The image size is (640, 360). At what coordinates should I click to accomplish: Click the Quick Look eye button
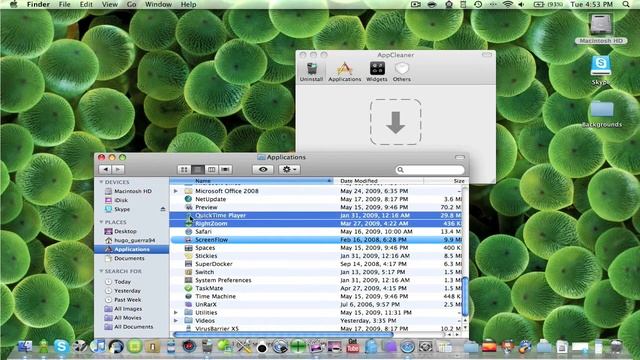263,169
